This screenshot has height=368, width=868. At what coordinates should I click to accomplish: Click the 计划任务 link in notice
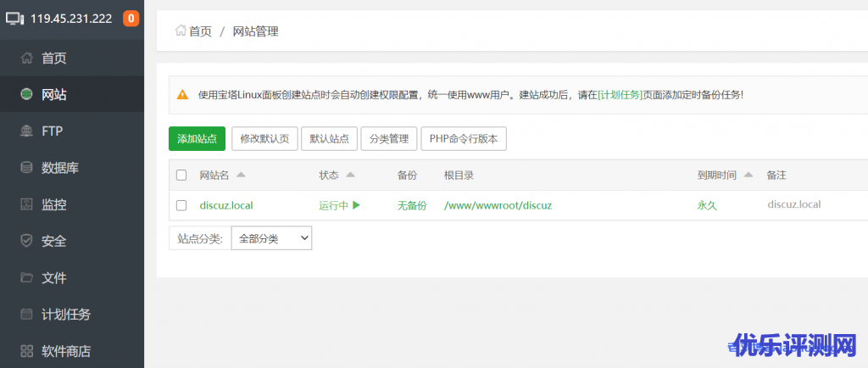[620, 94]
